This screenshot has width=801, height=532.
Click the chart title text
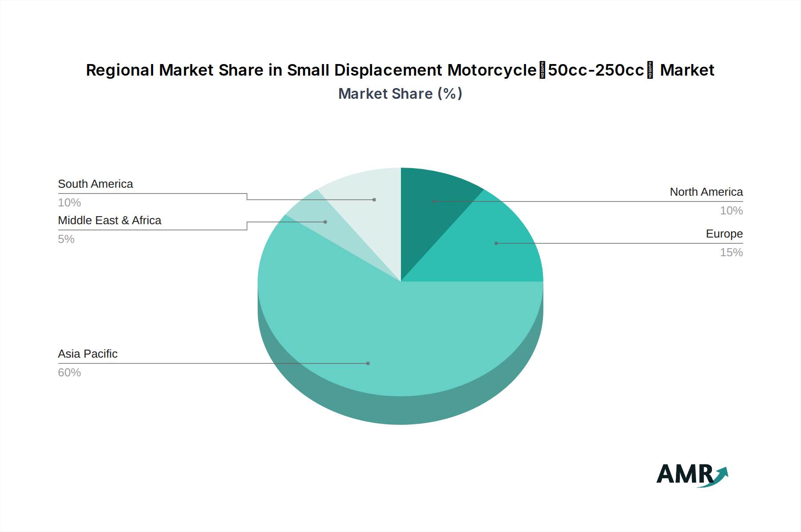click(x=400, y=70)
